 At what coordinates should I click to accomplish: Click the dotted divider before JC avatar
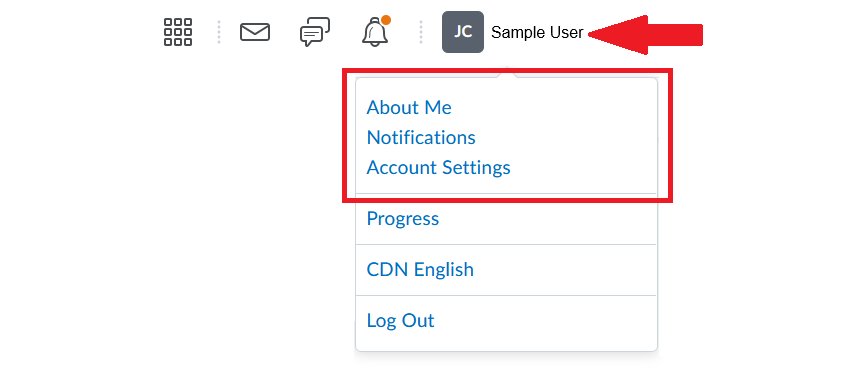[x=421, y=32]
